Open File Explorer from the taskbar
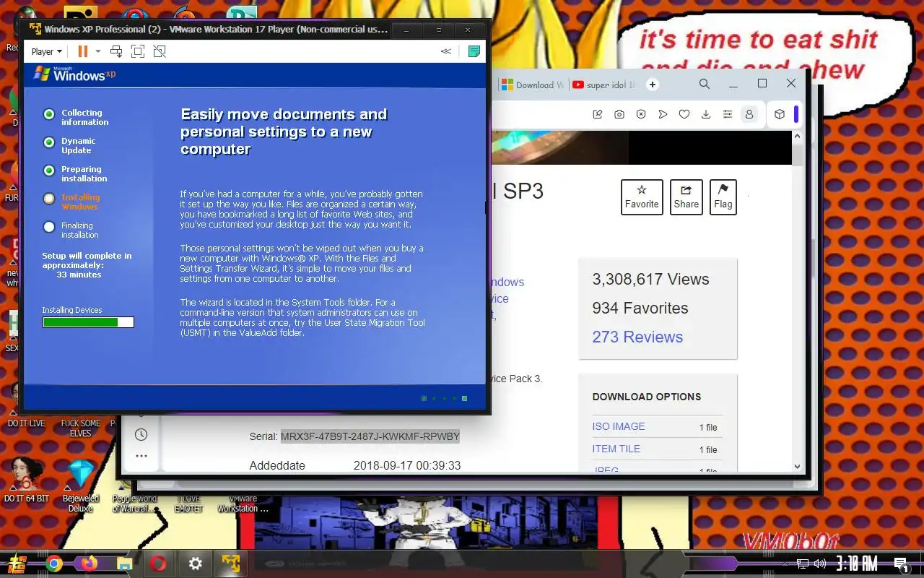Screen dimensions: 924x578 pos(124,564)
